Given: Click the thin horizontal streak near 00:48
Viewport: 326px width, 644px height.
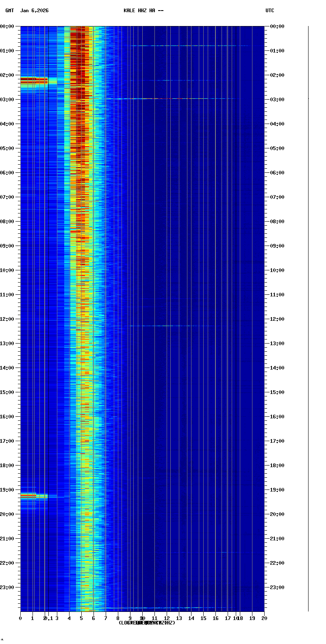Looking at the screenshot, I should (183, 46).
